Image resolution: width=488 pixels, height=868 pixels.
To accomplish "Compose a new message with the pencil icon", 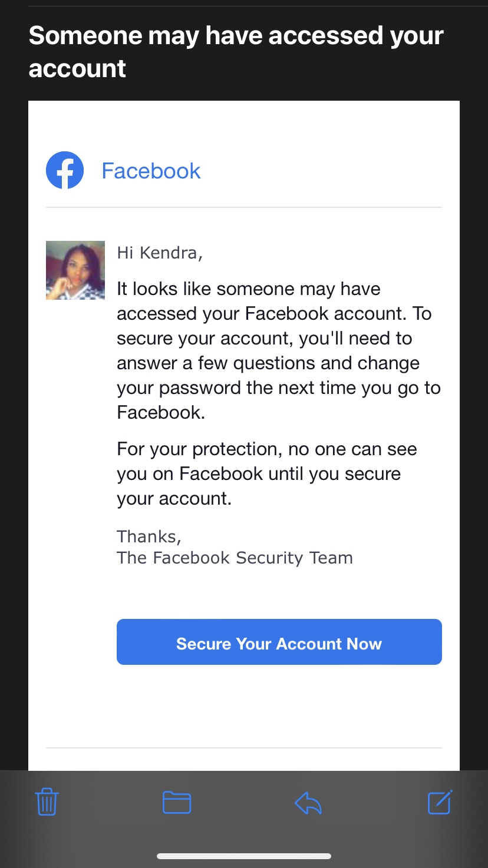I will pos(440,802).
